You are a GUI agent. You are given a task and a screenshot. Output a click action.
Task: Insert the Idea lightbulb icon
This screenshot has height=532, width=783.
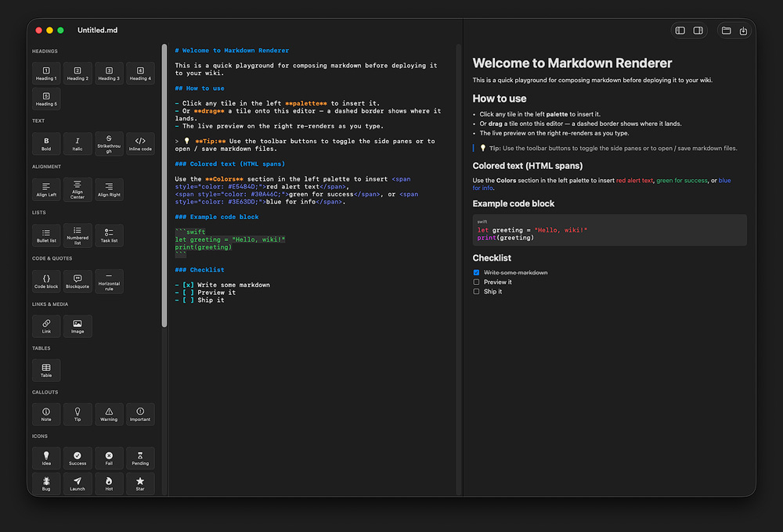point(46,458)
